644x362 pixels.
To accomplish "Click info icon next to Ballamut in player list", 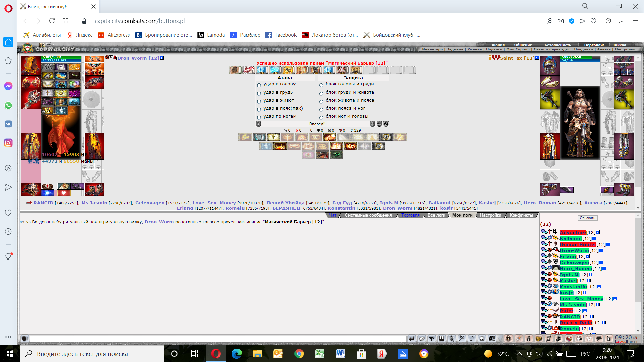I will click(x=594, y=238).
